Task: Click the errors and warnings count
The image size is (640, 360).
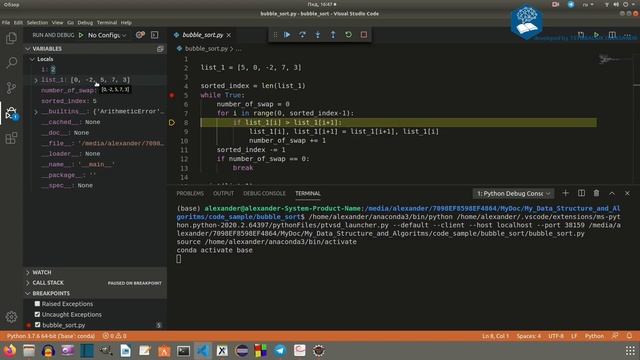Action: [115, 336]
